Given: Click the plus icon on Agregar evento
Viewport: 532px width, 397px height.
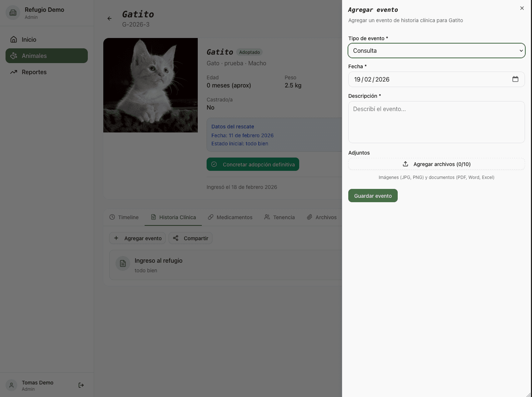Looking at the screenshot, I should click(117, 238).
